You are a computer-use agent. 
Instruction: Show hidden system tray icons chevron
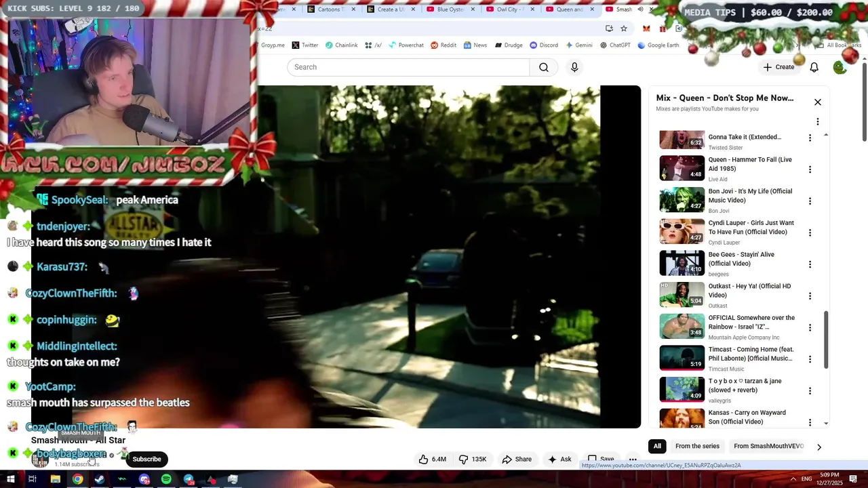(793, 479)
